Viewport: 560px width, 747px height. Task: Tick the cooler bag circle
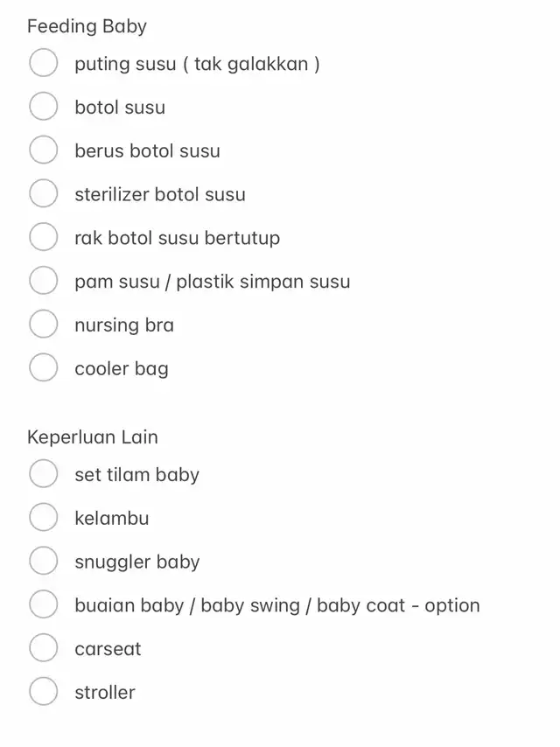pos(44,367)
